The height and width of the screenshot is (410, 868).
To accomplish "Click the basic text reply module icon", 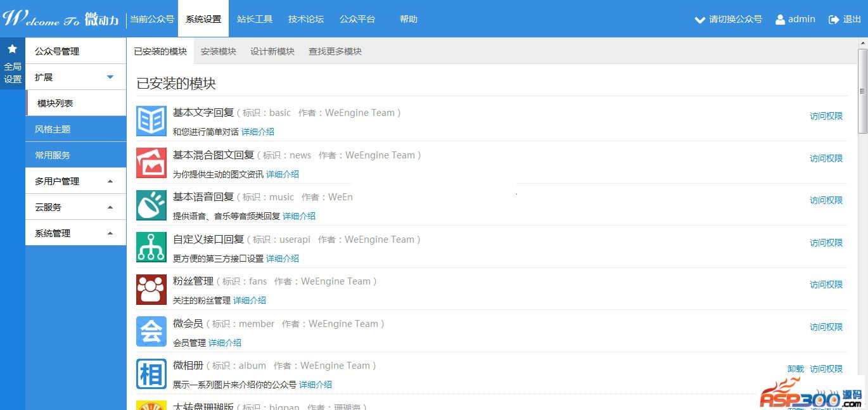I will pyautogui.click(x=151, y=121).
